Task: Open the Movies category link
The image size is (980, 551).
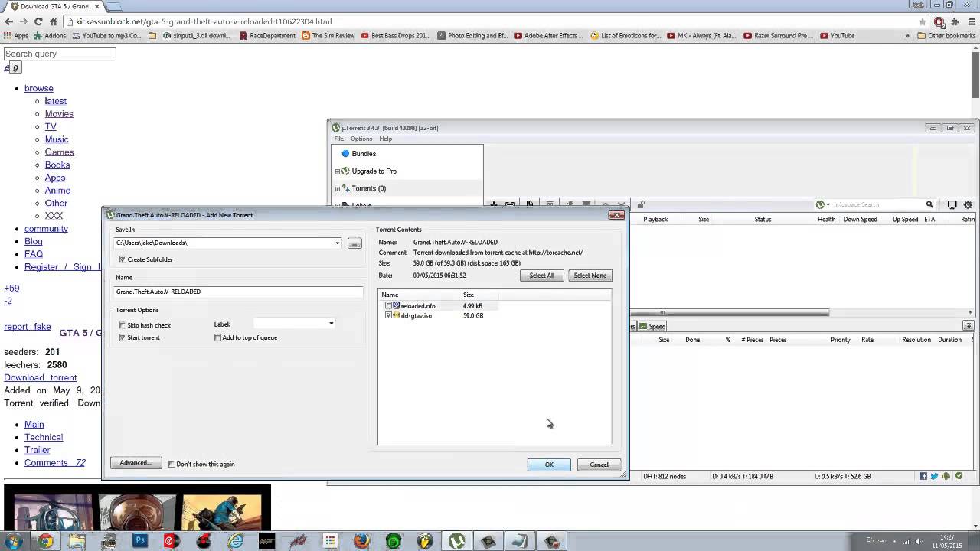Action: coord(59,114)
